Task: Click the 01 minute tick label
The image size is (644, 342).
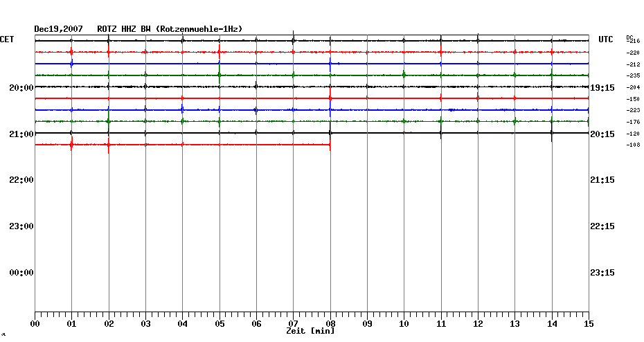Action: [x=71, y=324]
